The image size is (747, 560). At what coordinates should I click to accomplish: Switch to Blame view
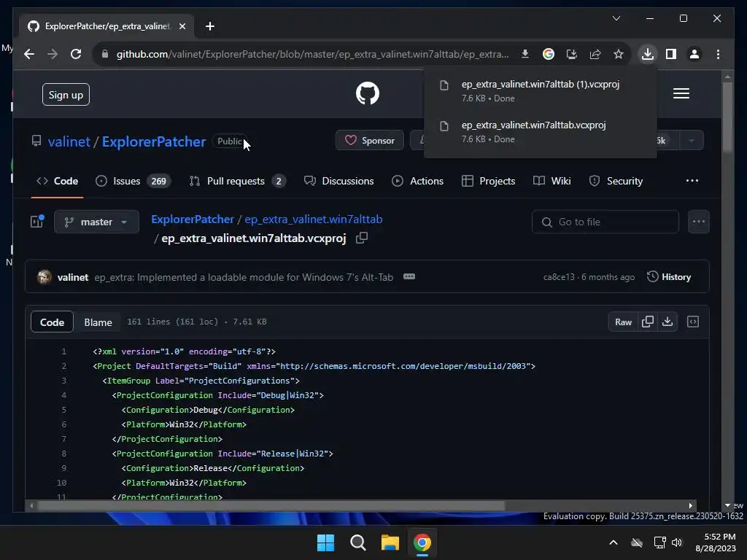pos(98,322)
